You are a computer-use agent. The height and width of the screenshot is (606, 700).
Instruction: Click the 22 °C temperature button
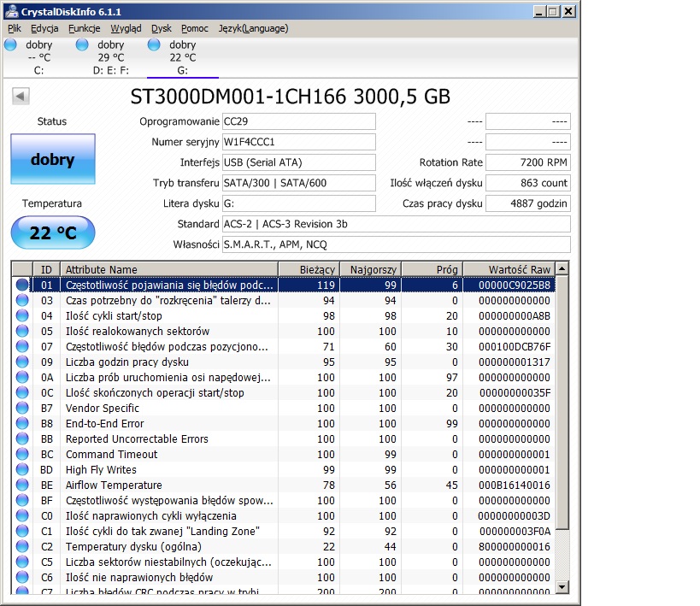[x=53, y=232]
